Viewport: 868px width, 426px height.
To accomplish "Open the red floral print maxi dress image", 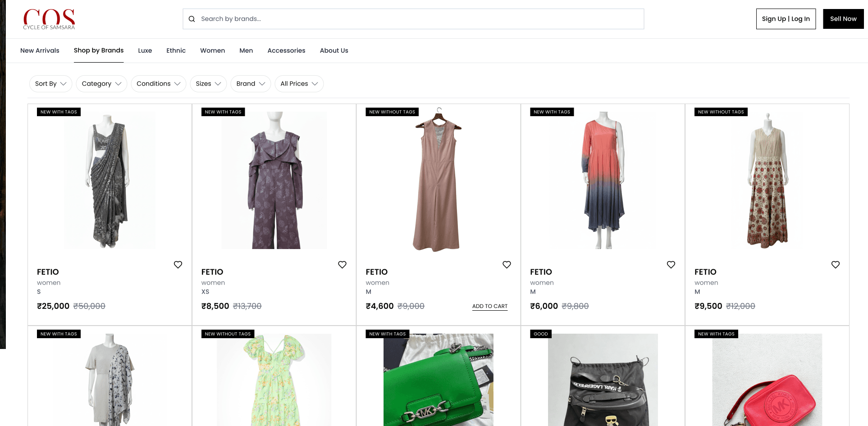I will coord(767,180).
